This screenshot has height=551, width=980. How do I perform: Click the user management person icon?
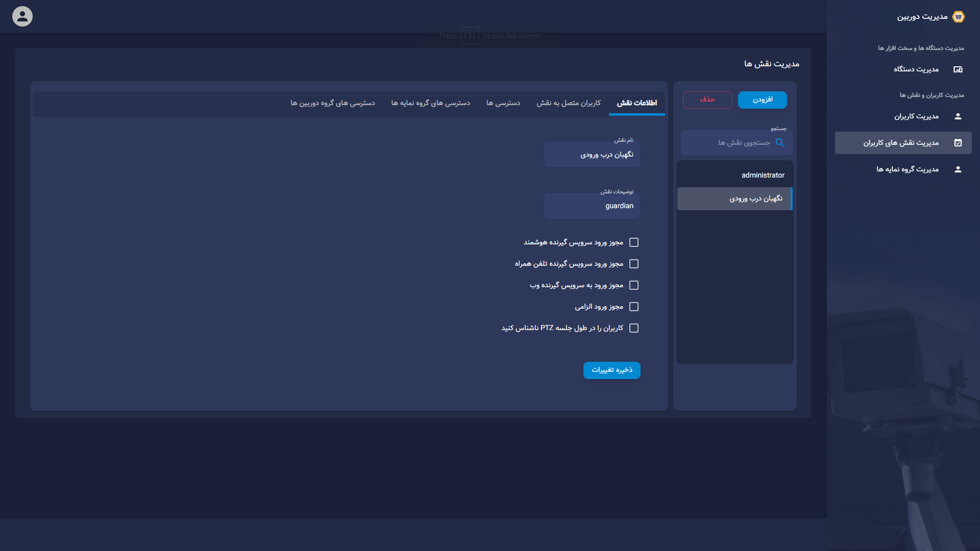[x=958, y=116]
